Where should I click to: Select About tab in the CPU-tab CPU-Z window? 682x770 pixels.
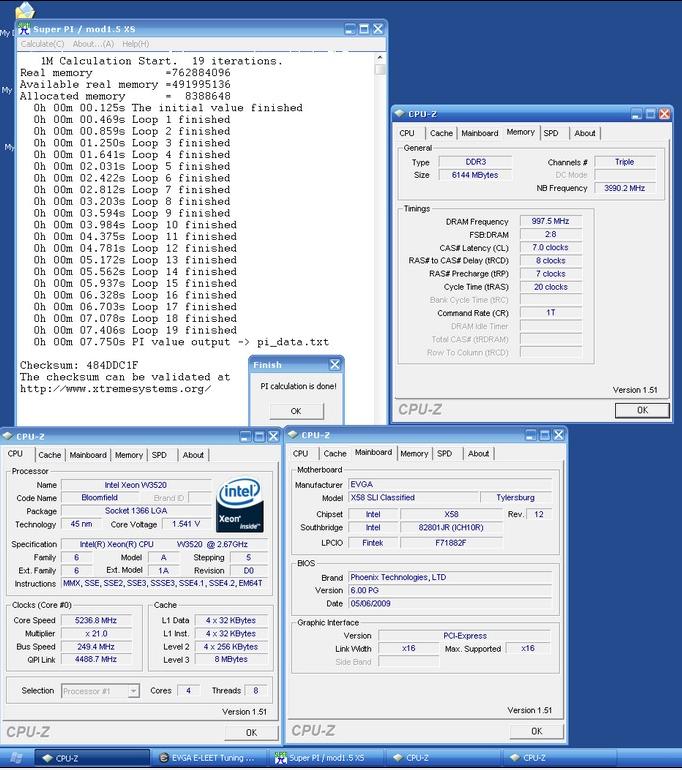coord(193,455)
